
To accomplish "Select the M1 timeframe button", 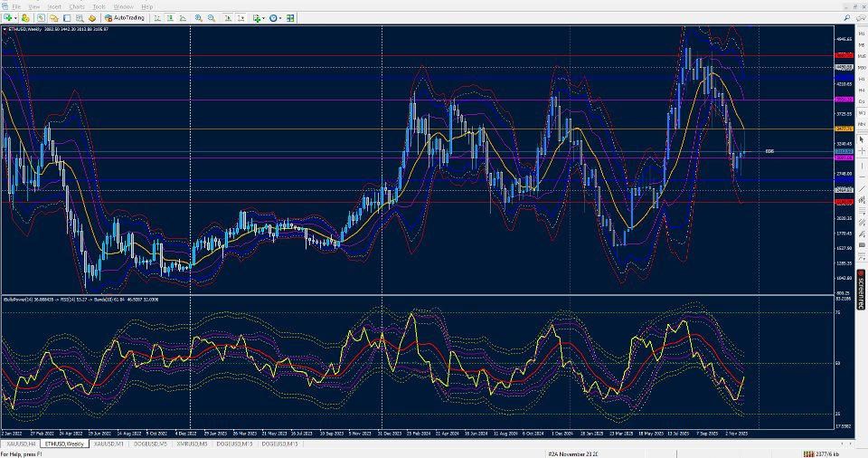I will [x=862, y=33].
